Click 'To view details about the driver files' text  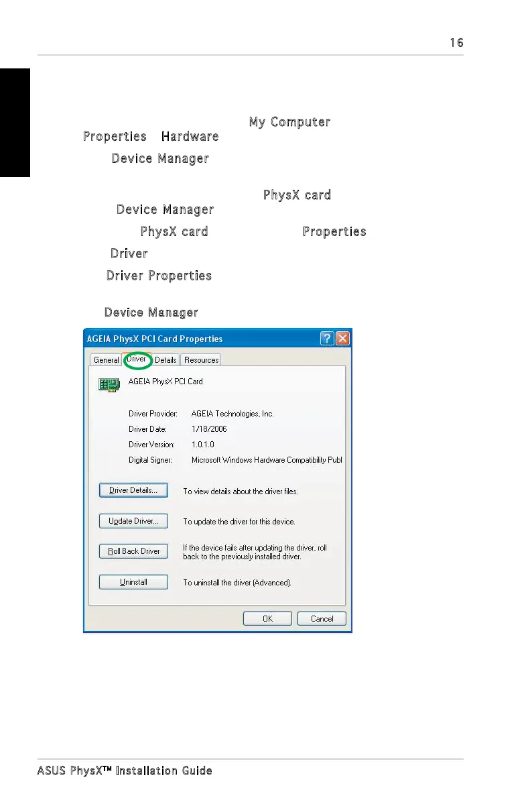[240, 492]
